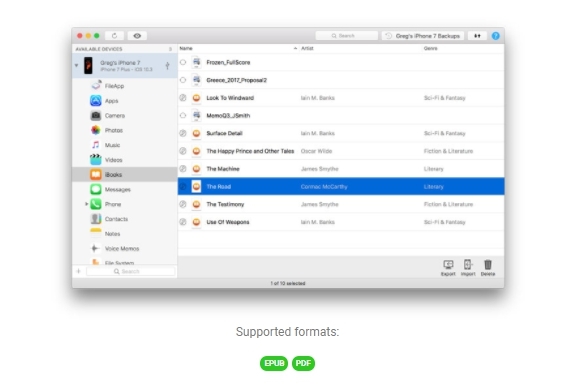
Task: Click the Frozen_FullScore PDF file icon
Action: click(x=196, y=62)
